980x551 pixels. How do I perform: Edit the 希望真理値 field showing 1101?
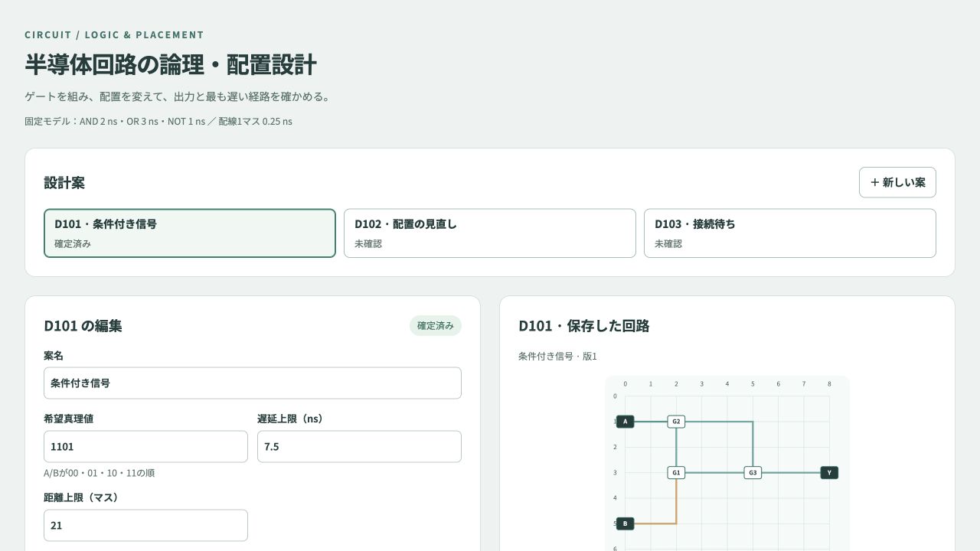[145, 446]
